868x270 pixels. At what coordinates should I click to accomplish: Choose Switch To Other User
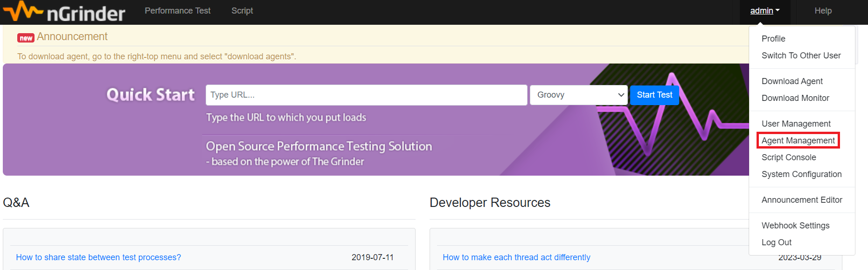tap(801, 56)
